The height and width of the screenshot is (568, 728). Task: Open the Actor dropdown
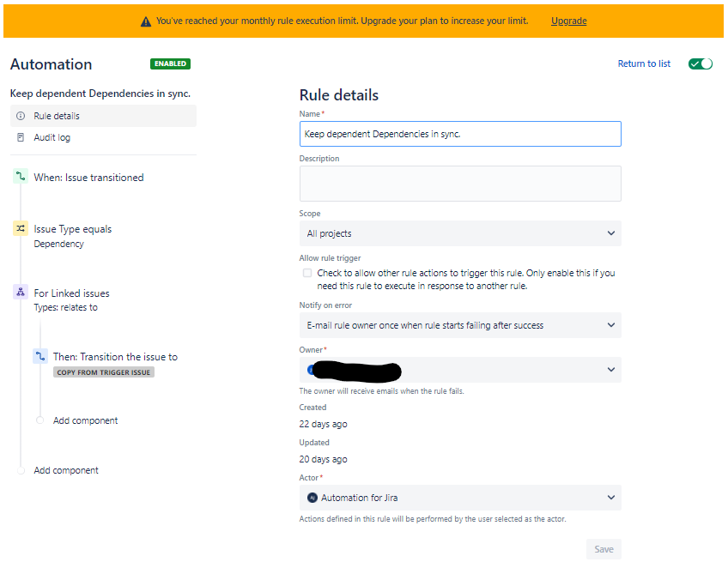coord(460,498)
